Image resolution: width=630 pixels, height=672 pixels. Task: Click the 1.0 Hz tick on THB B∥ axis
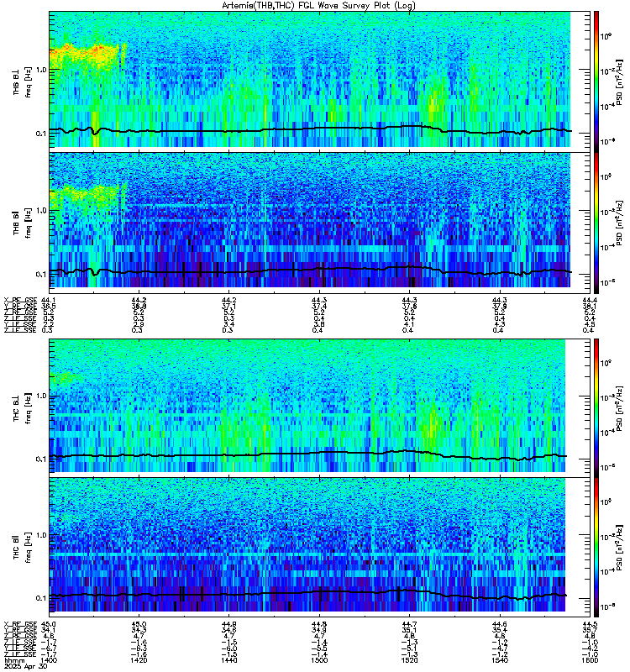point(41,211)
